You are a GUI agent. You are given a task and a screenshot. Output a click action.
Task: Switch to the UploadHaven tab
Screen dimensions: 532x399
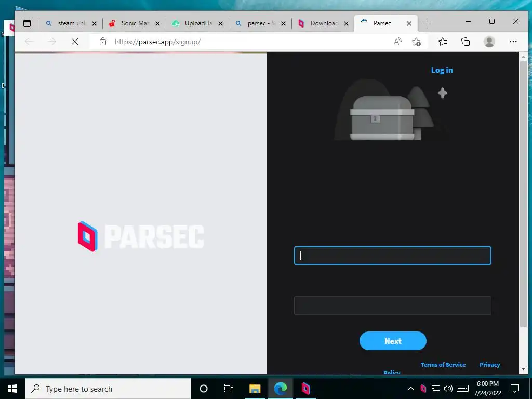tap(197, 23)
